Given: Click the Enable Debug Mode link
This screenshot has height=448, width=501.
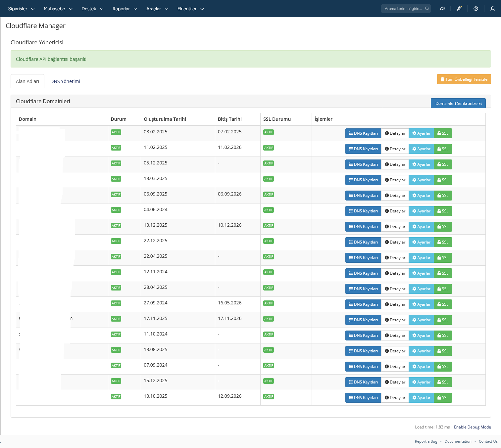Looking at the screenshot, I should 473,427.
